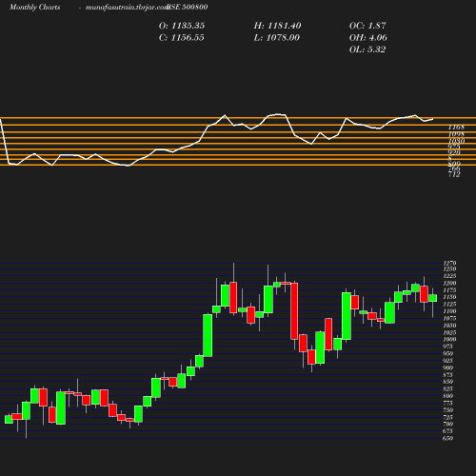Click the 975 candlestick axis label
The width and height of the screenshot is (476, 476).
(x=448, y=347)
